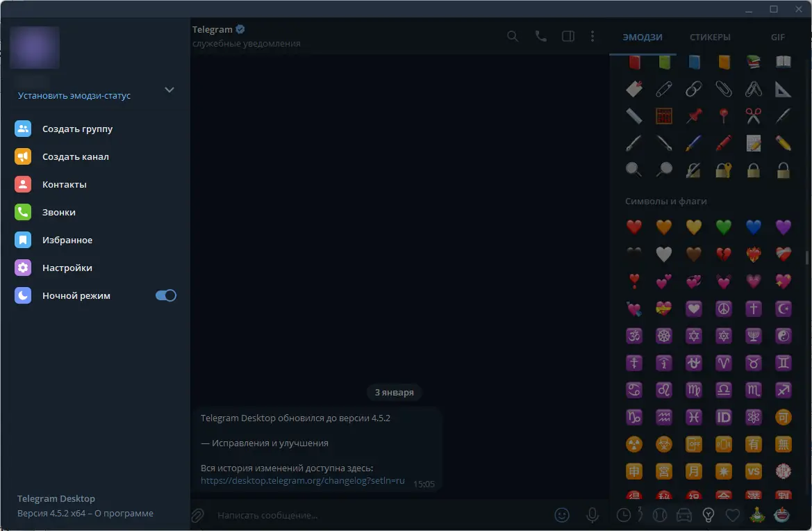The width and height of the screenshot is (812, 531).
Task: Jump to objects lightbulb emoji category
Action: (709, 515)
